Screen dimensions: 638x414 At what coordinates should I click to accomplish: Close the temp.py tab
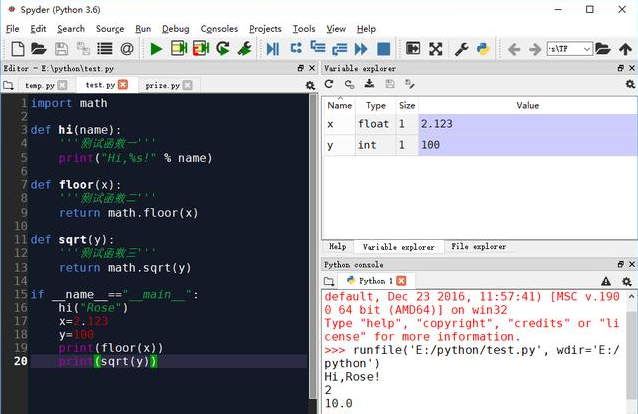tap(62, 85)
